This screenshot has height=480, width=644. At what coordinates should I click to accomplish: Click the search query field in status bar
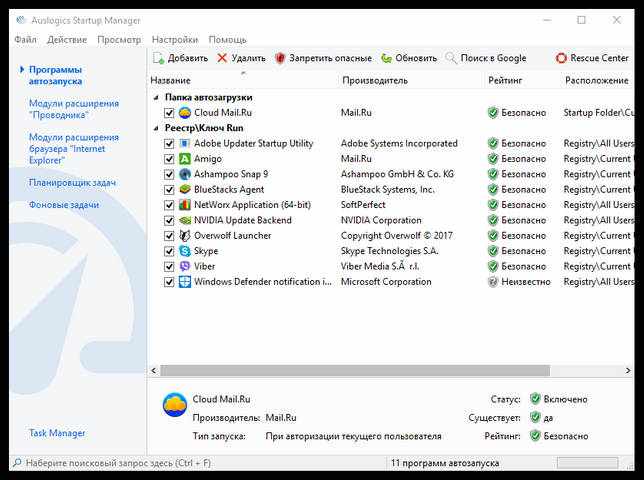[118, 463]
